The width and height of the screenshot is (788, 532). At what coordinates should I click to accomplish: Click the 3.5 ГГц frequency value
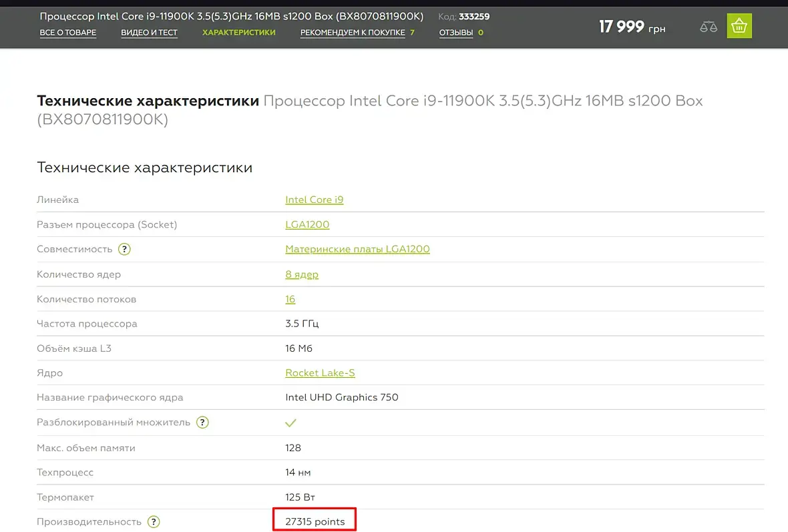(302, 324)
